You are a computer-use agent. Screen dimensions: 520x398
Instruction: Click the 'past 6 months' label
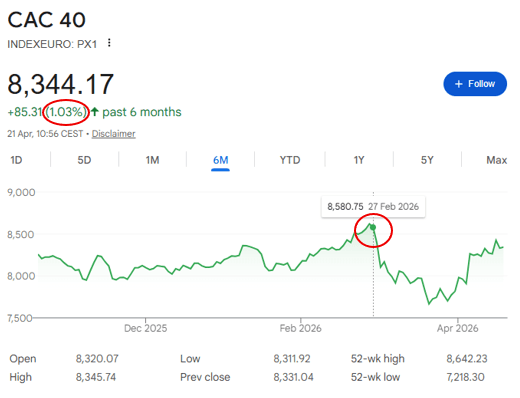pyautogui.click(x=142, y=112)
